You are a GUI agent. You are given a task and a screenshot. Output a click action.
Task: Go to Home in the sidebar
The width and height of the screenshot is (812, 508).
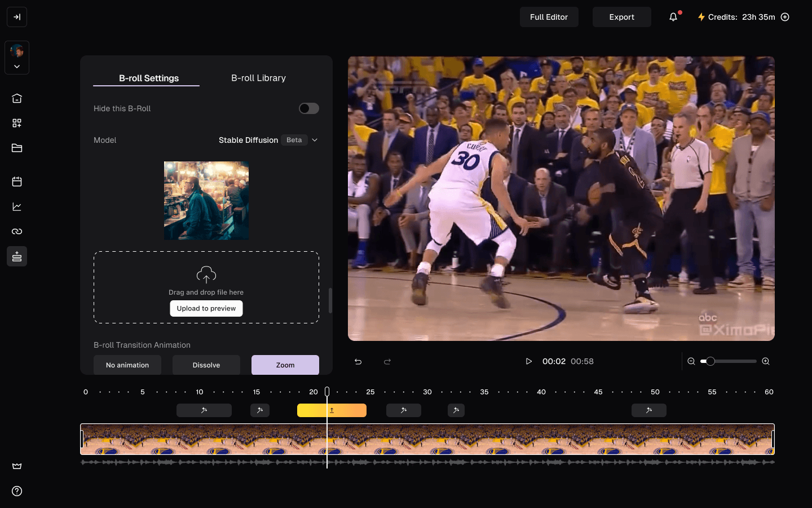coord(17,98)
